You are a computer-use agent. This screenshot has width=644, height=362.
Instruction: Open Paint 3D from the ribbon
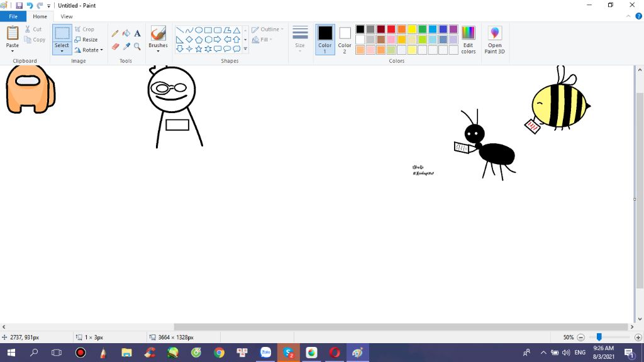(494, 40)
